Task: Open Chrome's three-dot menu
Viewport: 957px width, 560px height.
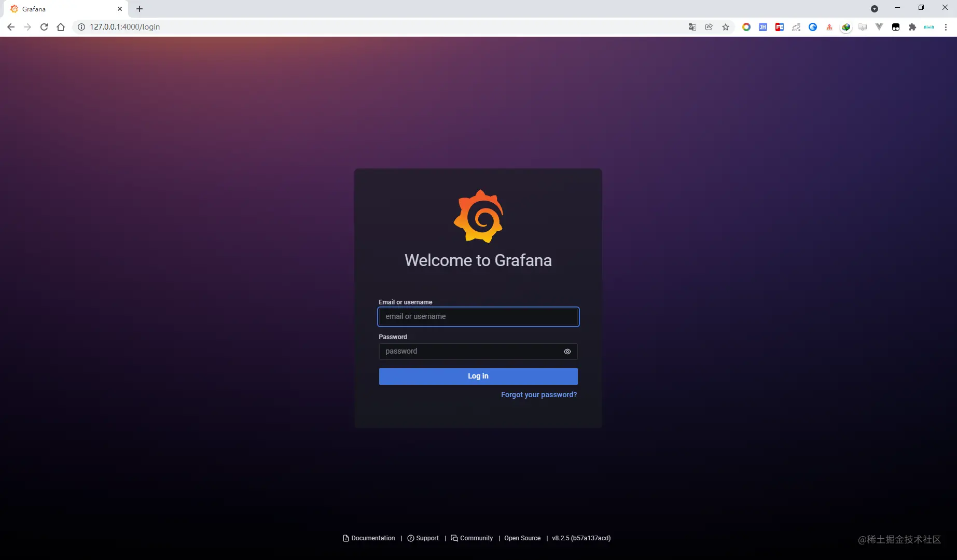Action: [946, 27]
